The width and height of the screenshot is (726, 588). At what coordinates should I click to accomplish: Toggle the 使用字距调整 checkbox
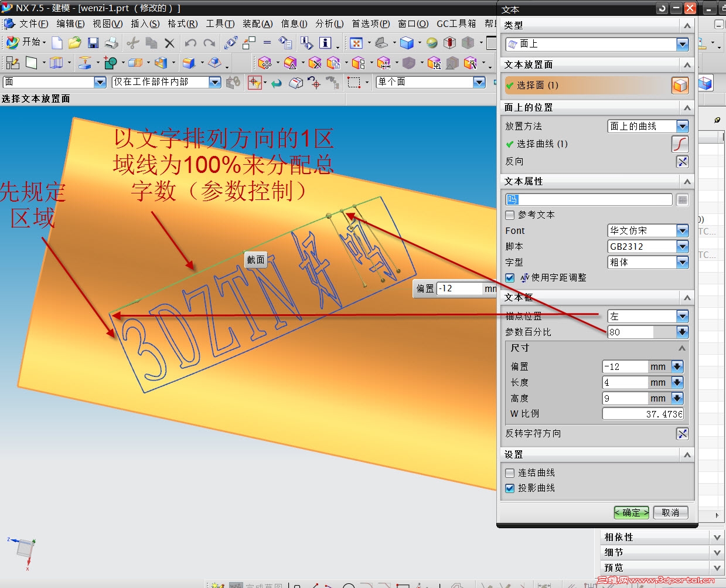510,278
